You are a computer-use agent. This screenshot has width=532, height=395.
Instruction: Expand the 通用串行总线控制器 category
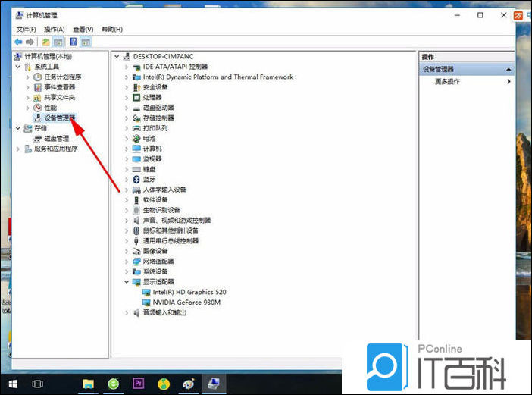tap(127, 241)
